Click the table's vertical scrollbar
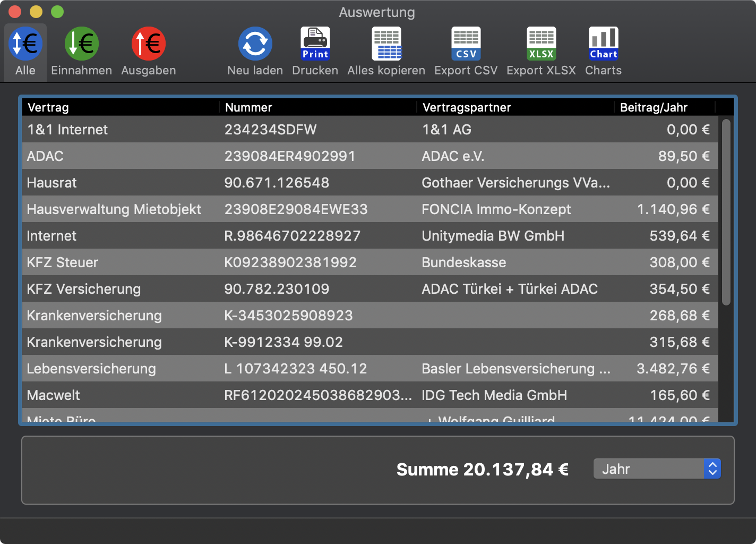Screen dimensions: 756x544 tap(726, 212)
